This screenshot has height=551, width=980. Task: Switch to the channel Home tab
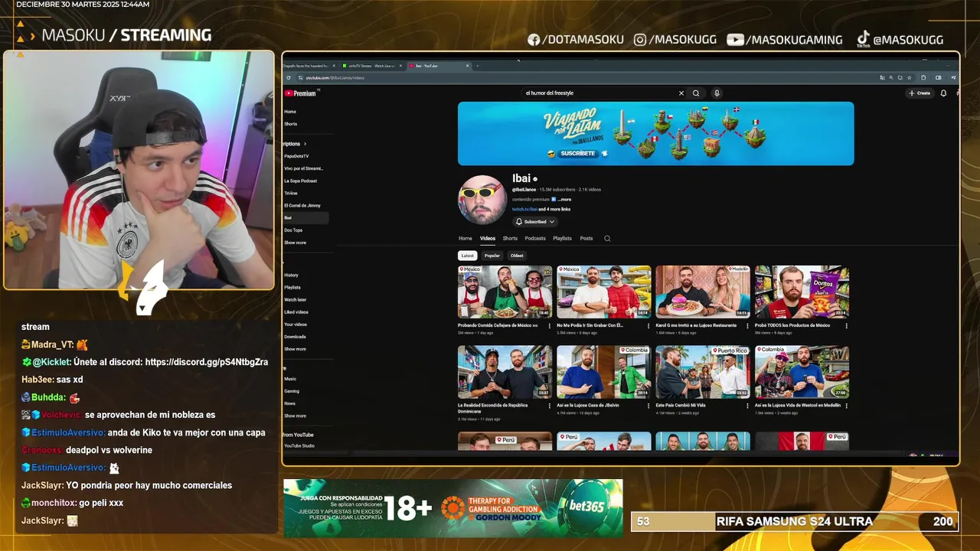point(465,239)
